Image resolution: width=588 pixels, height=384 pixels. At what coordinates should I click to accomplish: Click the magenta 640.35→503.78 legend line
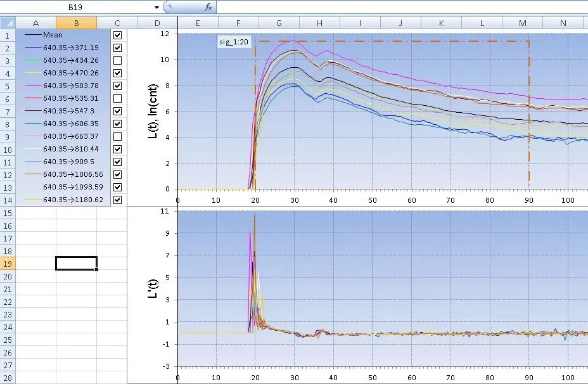coord(32,86)
